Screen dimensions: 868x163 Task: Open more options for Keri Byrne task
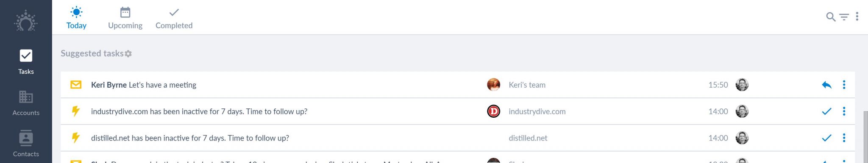point(844,85)
